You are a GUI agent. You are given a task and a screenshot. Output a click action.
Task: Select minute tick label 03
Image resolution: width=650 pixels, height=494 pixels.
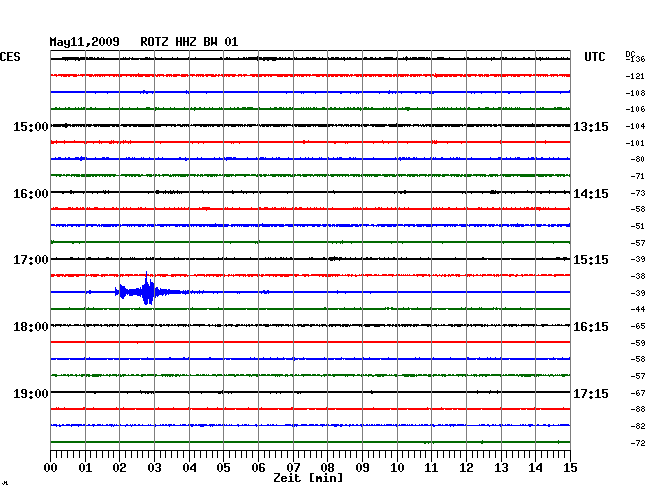tap(154, 468)
